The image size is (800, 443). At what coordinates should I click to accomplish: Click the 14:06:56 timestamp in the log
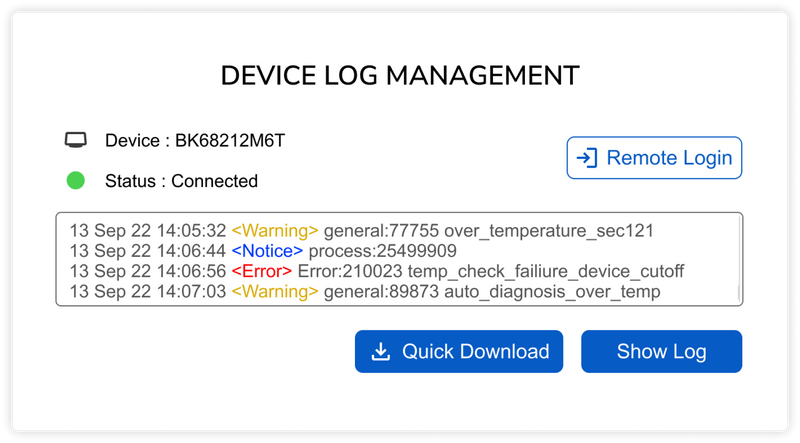tap(192, 271)
